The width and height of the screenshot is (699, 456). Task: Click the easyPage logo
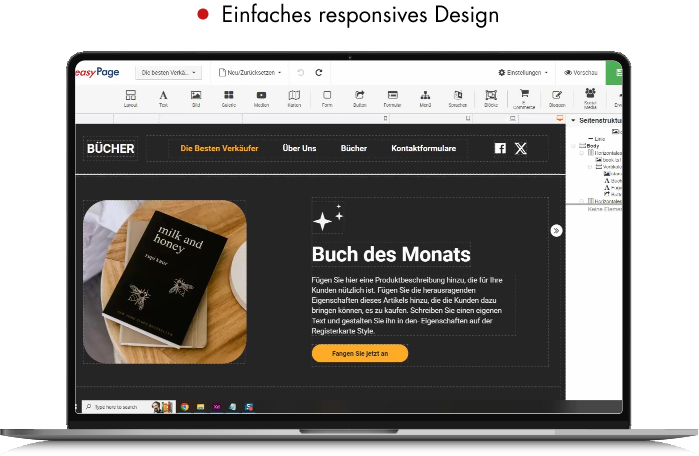click(x=97, y=72)
